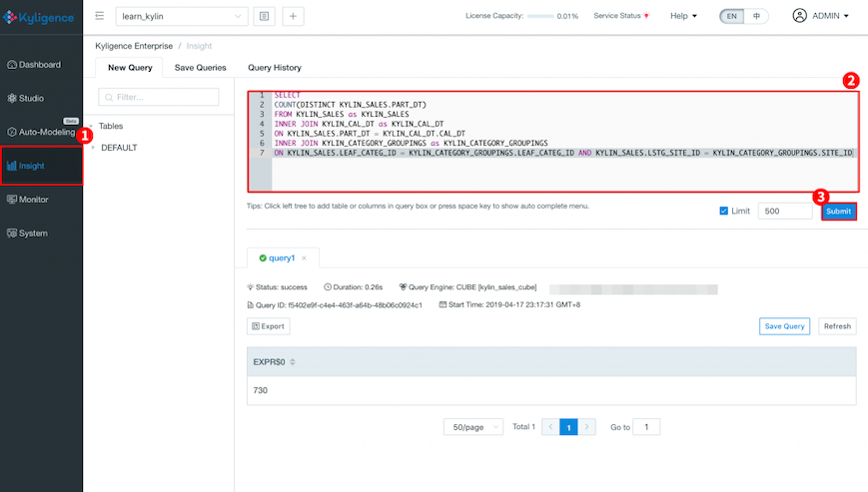Expand the Help dropdown menu

point(683,16)
